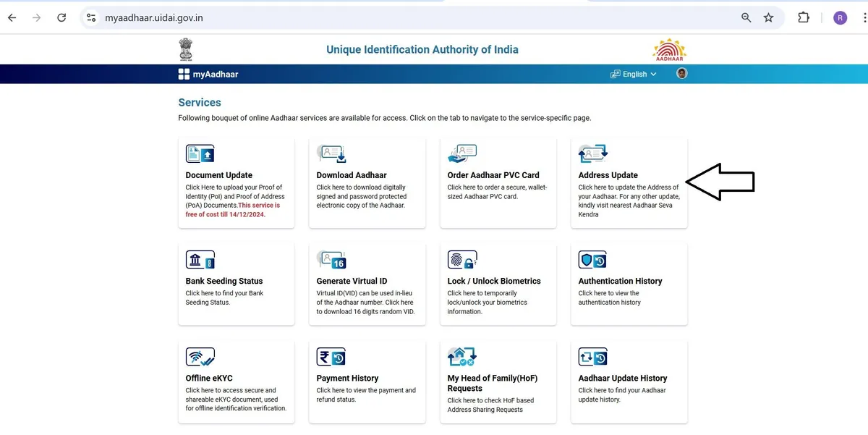The width and height of the screenshot is (868, 435).
Task: Click the Generate Virtual ID icon
Action: pos(331,260)
